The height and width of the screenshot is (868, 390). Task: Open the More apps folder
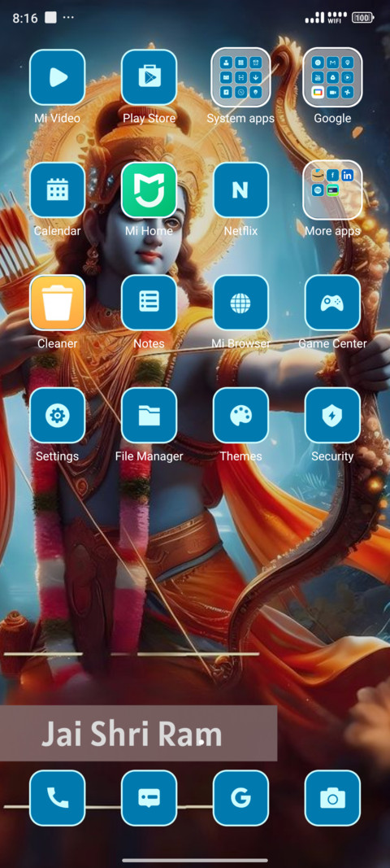tap(332, 190)
